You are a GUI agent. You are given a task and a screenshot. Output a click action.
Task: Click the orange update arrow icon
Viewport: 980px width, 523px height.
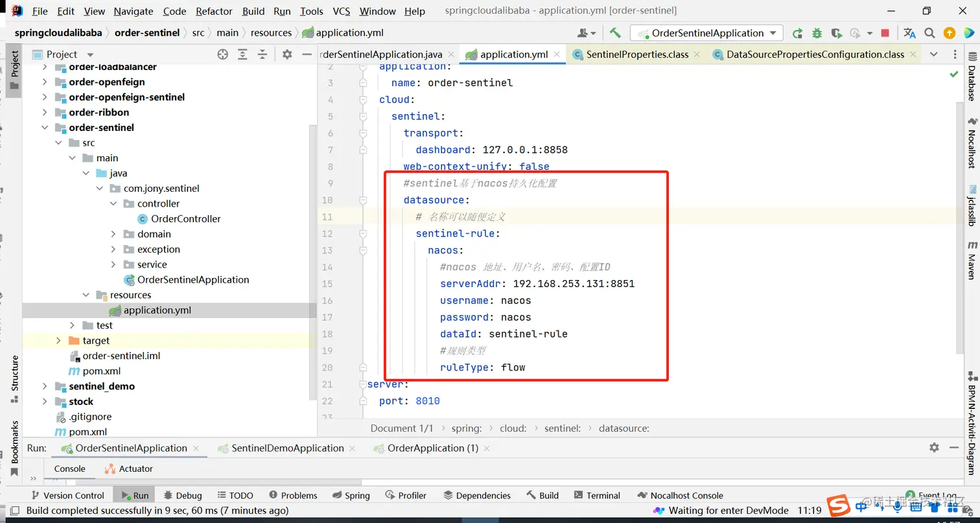point(949,33)
